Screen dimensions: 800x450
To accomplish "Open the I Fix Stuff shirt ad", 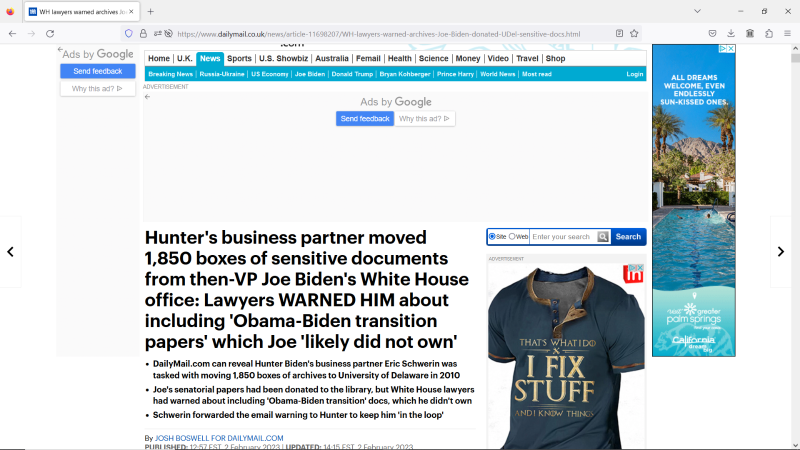I will point(566,357).
